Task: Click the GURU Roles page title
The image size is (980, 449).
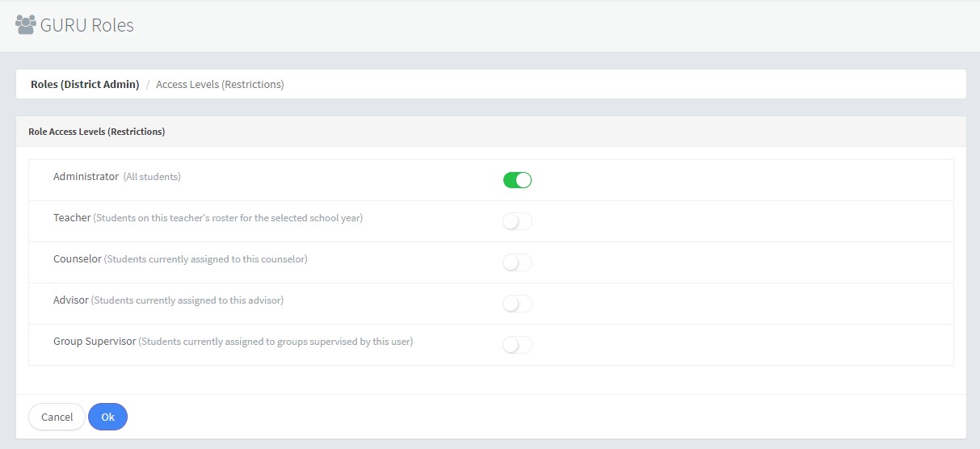Action: (x=87, y=25)
